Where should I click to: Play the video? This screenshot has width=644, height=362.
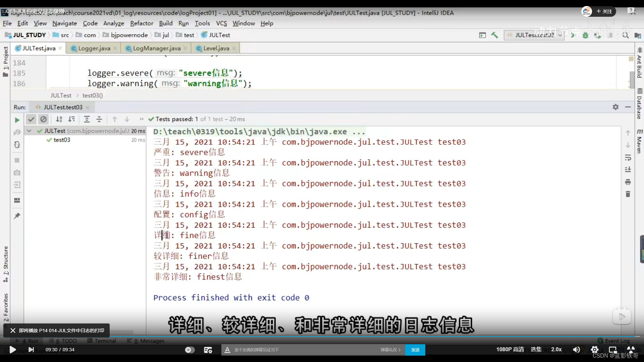[12, 350]
